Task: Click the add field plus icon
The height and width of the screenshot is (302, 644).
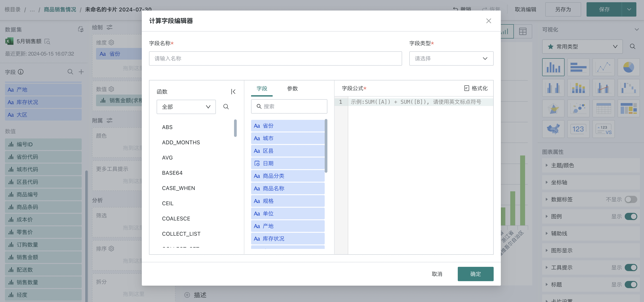Action: (81, 72)
